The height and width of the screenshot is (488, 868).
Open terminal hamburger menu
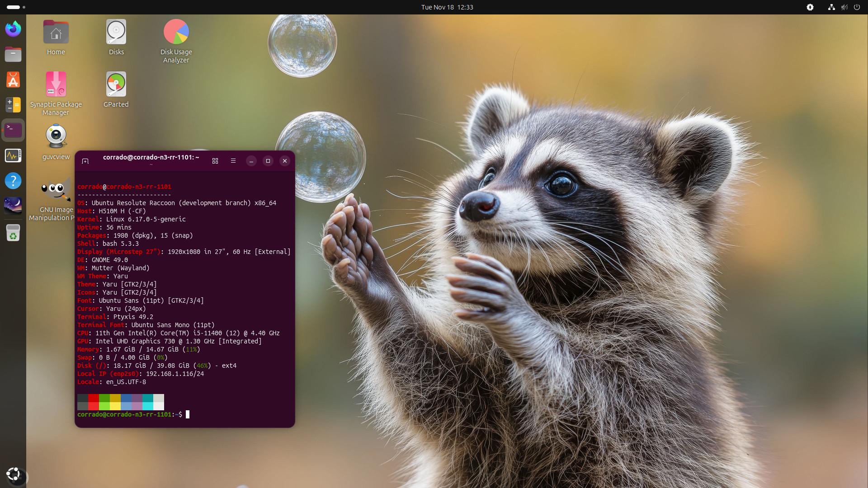coord(233,161)
